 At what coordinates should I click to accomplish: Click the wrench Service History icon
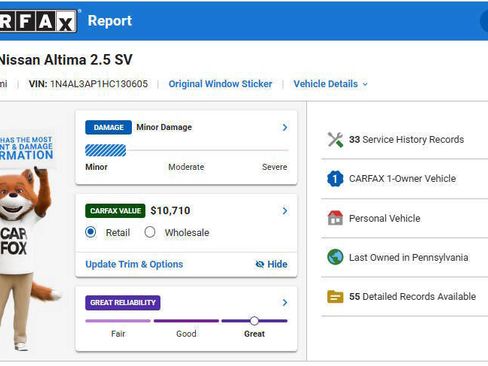335,140
